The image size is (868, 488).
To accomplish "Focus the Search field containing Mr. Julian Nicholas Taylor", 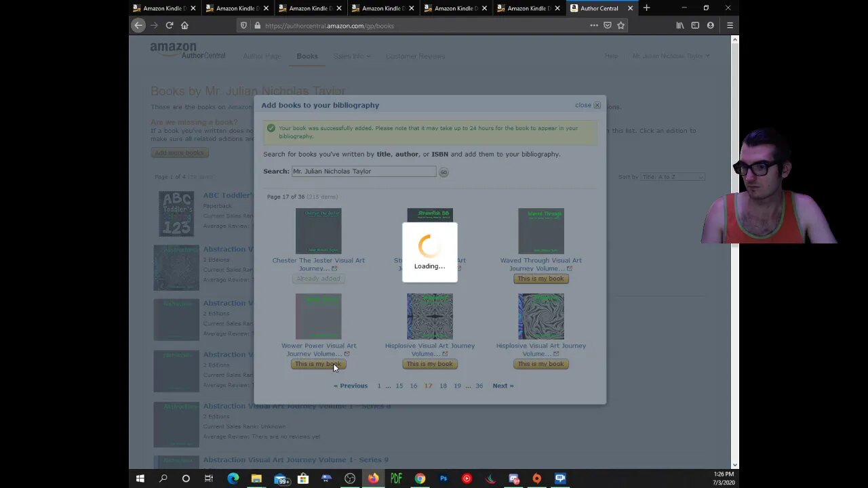I will pos(363,171).
